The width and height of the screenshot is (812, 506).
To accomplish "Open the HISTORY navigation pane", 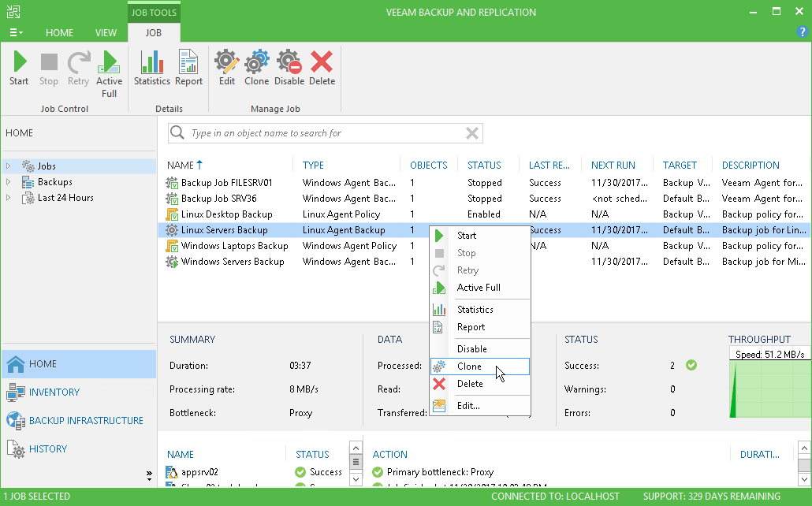I will pyautogui.click(x=79, y=448).
